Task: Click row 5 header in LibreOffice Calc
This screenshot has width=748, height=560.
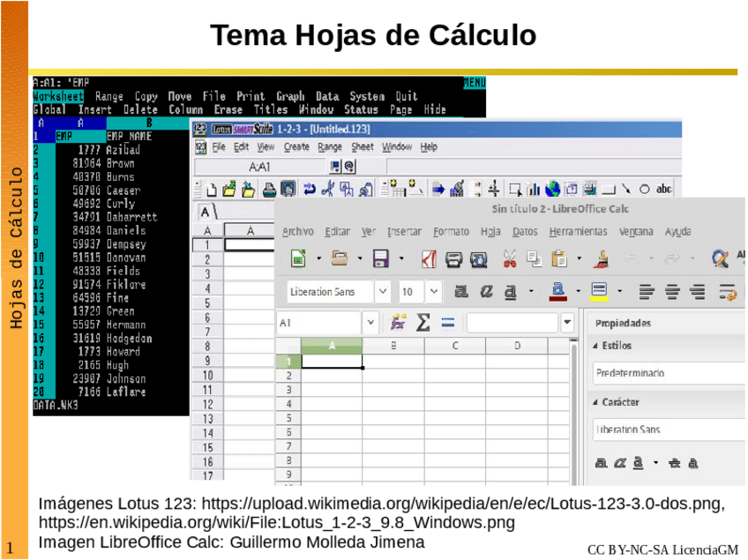Action: [288, 418]
